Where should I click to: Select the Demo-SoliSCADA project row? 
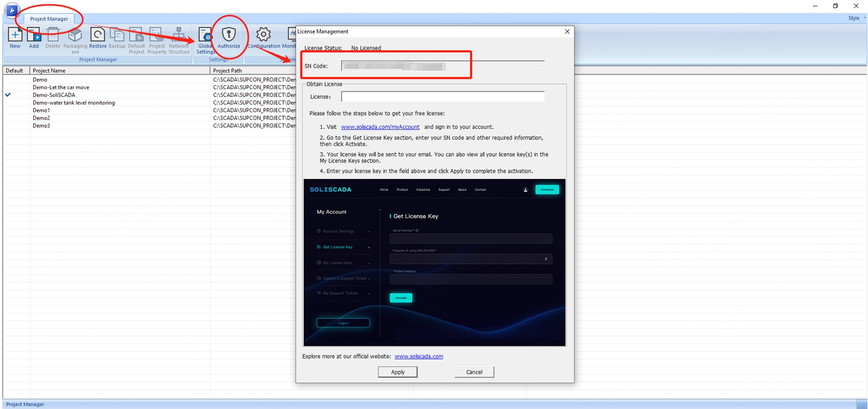pyautogui.click(x=150, y=95)
